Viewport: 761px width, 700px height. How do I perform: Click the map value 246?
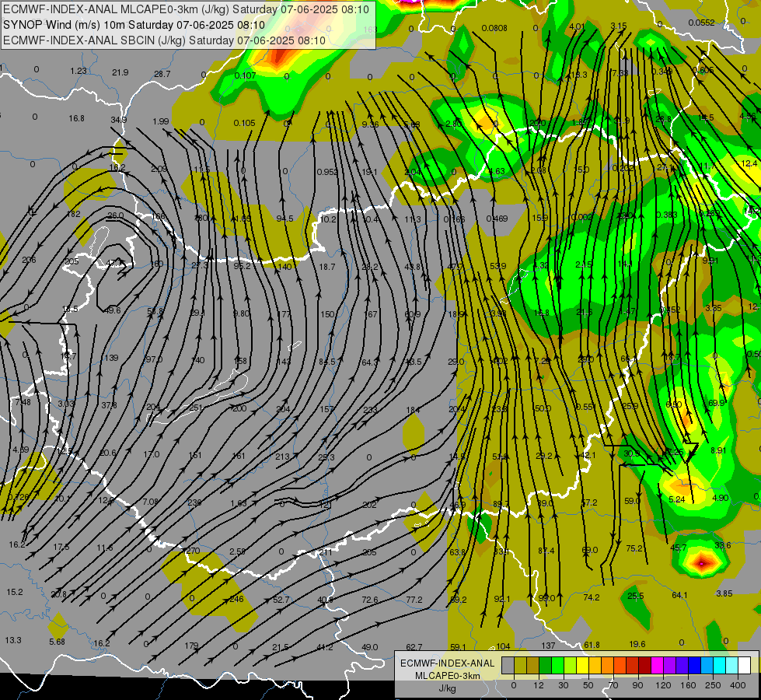[x=236, y=599]
